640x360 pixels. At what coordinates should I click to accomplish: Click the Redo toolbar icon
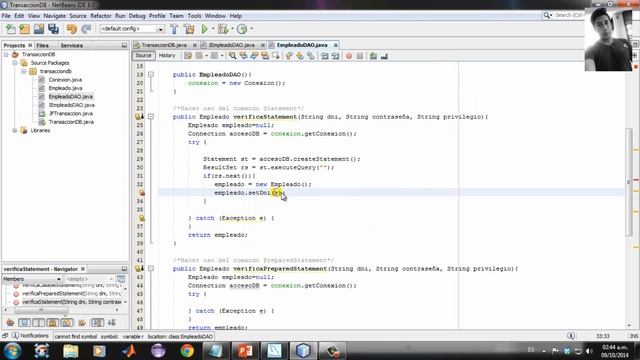(86, 29)
